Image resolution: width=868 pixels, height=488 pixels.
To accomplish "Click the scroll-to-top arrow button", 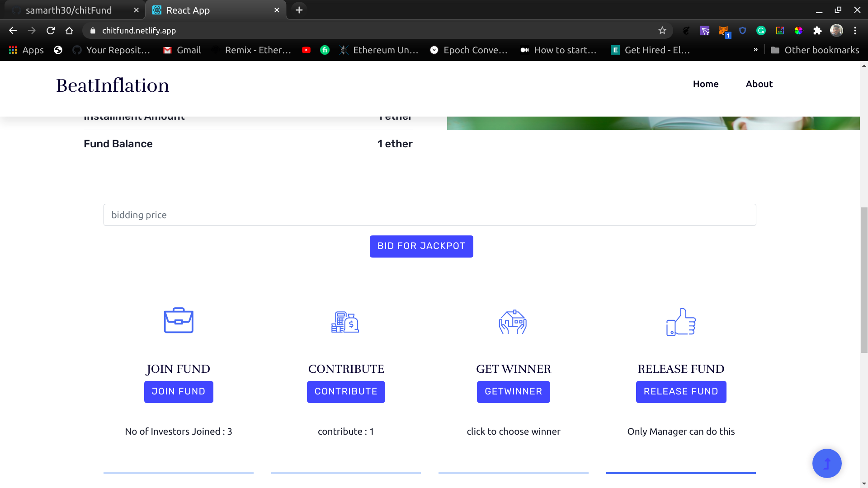I will [x=827, y=463].
